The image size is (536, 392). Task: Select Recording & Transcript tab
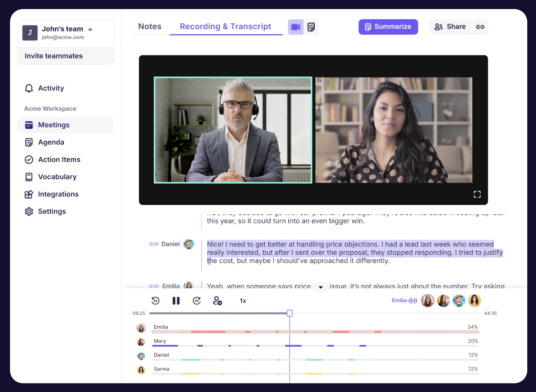click(x=225, y=26)
